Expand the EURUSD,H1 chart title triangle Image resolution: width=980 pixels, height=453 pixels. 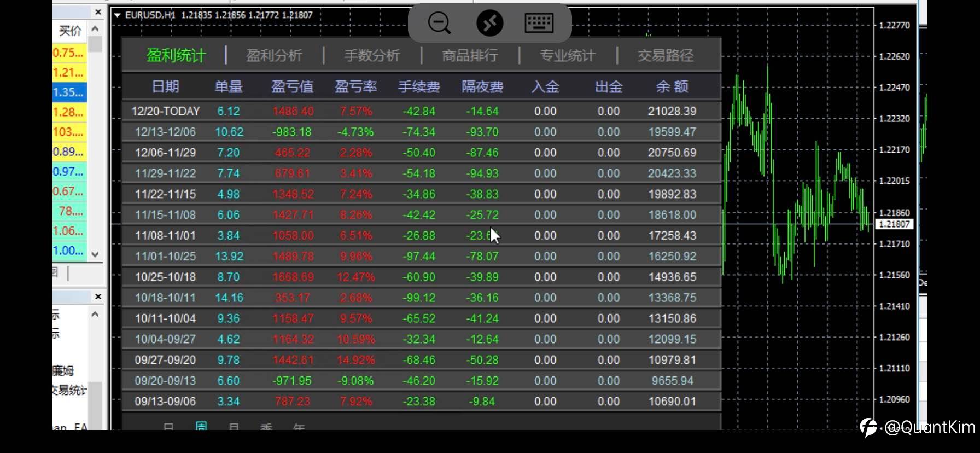click(117, 15)
